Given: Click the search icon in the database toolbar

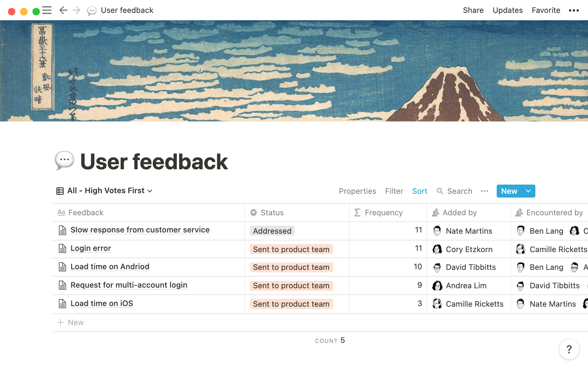Looking at the screenshot, I should pyautogui.click(x=440, y=191).
